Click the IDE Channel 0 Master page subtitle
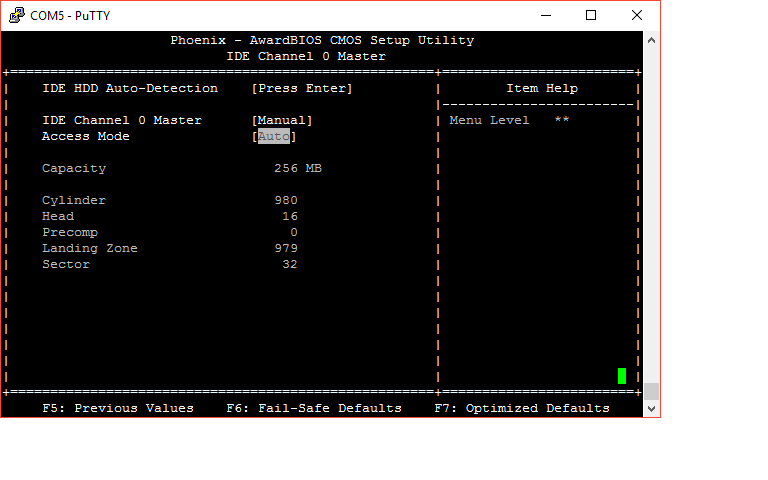This screenshot has height=480, width=768. click(x=306, y=56)
